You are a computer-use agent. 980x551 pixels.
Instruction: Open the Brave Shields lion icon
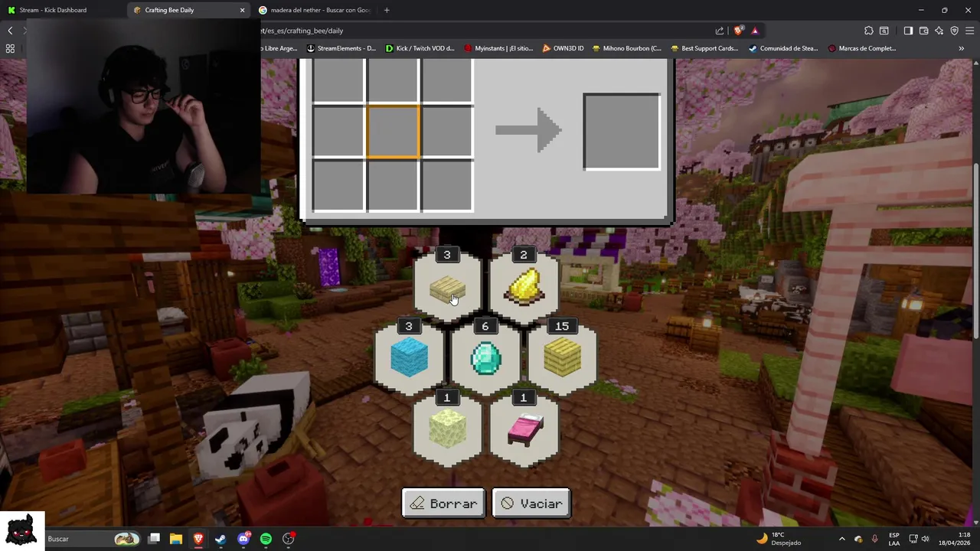[x=738, y=31]
